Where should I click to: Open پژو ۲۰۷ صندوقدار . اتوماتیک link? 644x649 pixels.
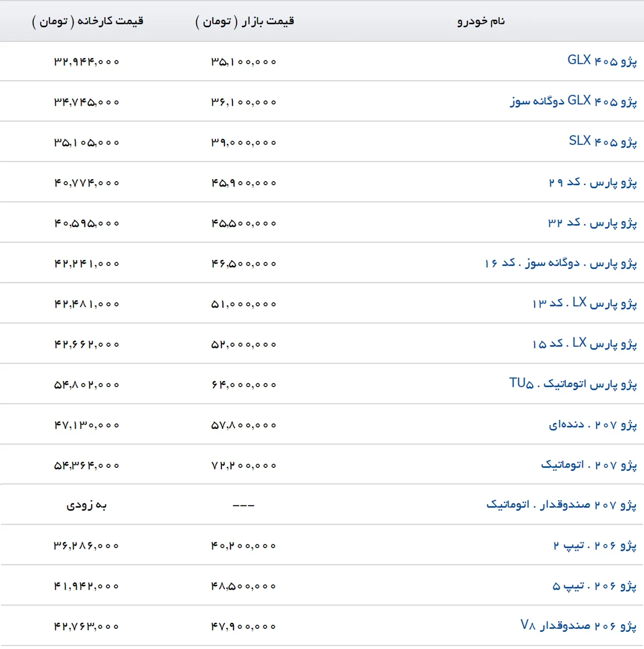561,504
